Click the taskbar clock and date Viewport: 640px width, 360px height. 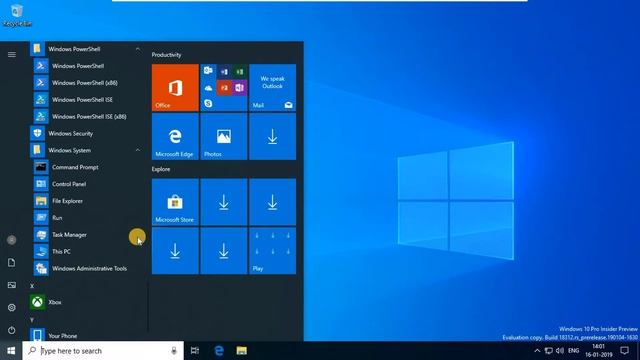(599, 351)
